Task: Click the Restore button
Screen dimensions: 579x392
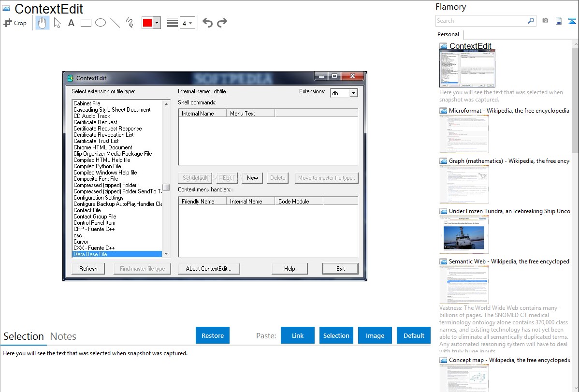Action: click(x=213, y=335)
